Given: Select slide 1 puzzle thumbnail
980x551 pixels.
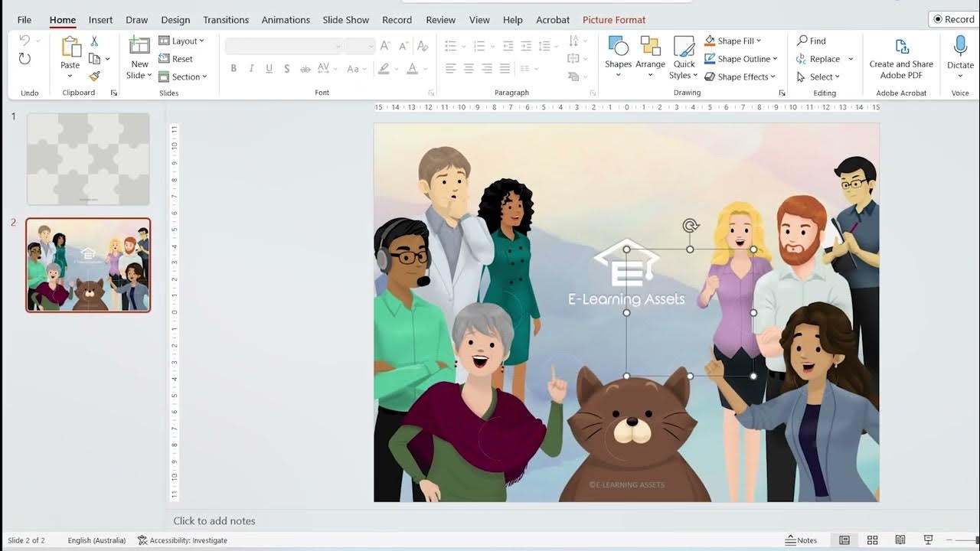Looking at the screenshot, I should (x=88, y=159).
